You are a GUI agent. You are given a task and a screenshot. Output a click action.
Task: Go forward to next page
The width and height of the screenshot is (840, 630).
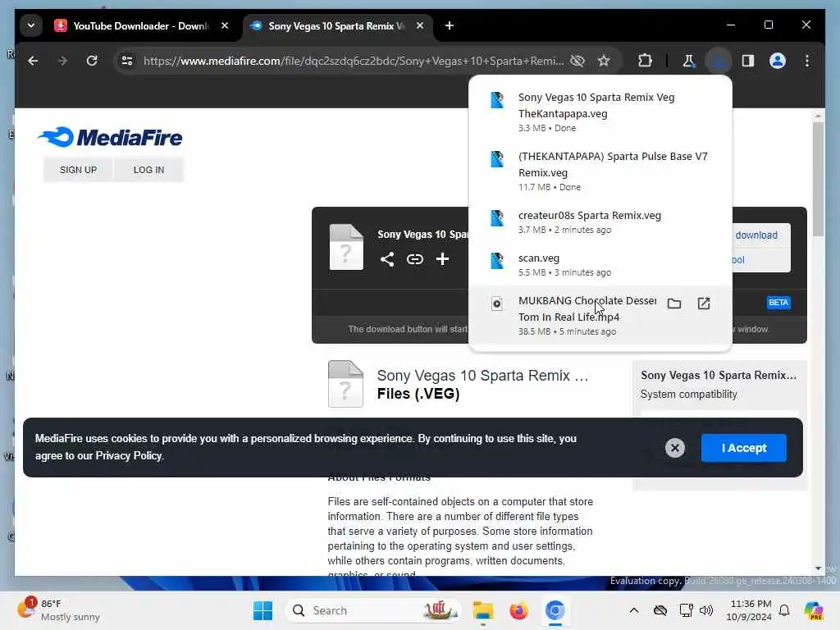[x=62, y=61]
